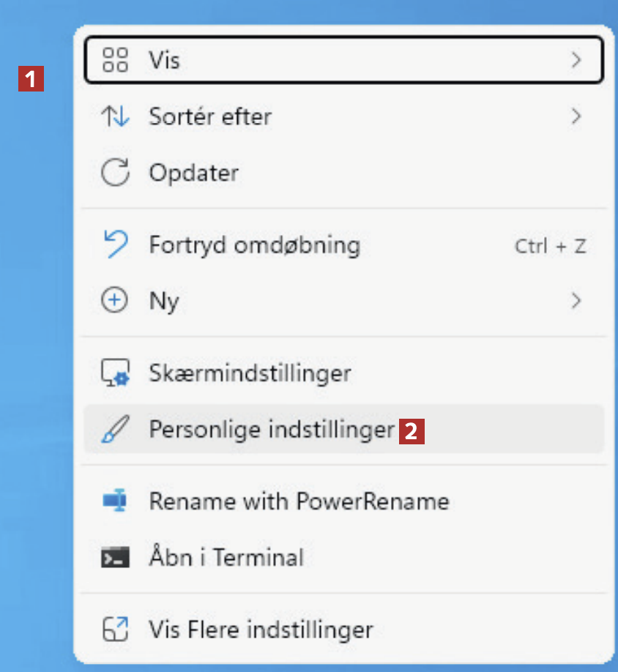Click the Ctrl + Z shortcut label
The height and width of the screenshot is (672, 618).
coord(550,246)
